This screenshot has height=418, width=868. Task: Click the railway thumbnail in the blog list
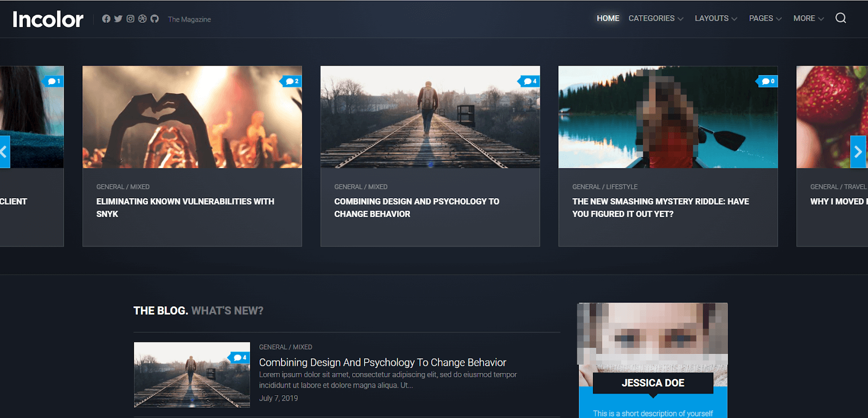pos(192,375)
